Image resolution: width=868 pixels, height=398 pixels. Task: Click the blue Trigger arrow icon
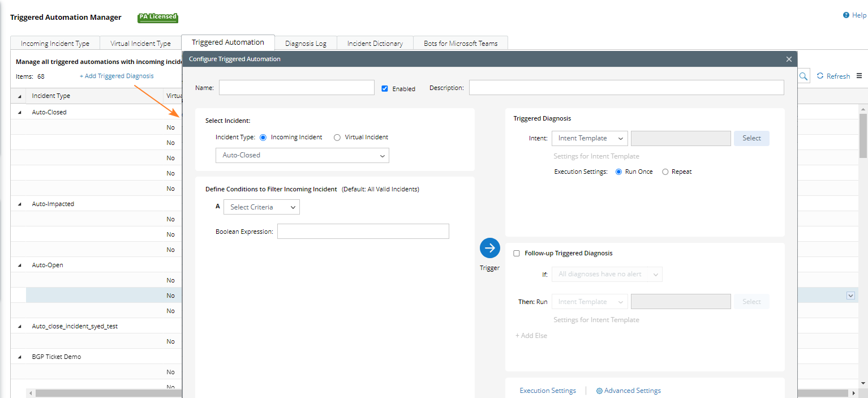(x=490, y=248)
